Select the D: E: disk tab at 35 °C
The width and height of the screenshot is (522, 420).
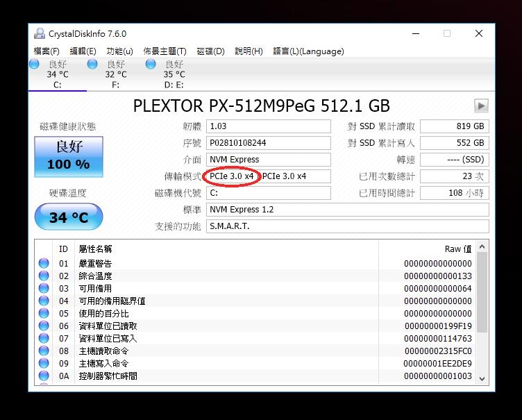coord(174,74)
